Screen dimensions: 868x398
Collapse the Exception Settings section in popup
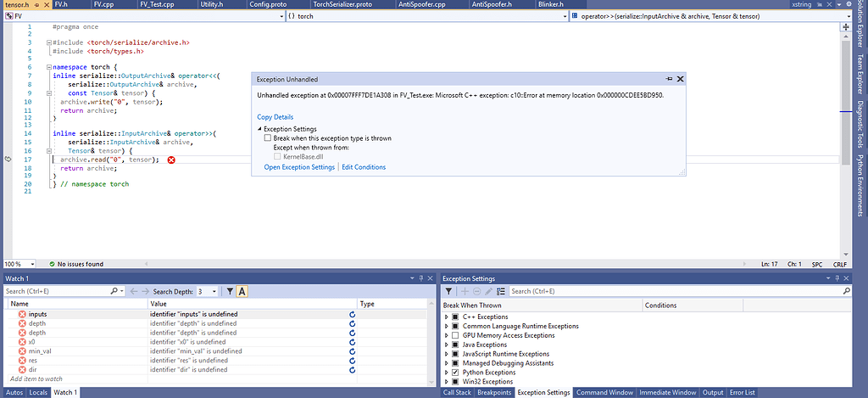(x=259, y=128)
